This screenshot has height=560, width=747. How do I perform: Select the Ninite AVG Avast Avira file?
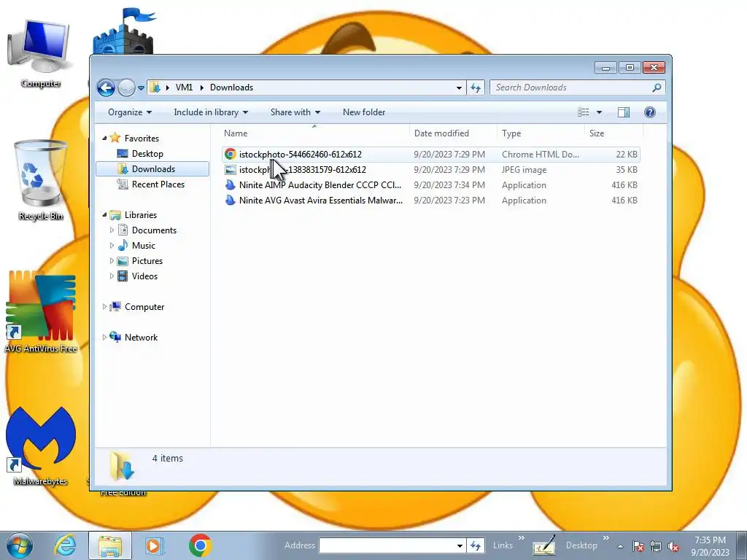[x=430, y=200]
